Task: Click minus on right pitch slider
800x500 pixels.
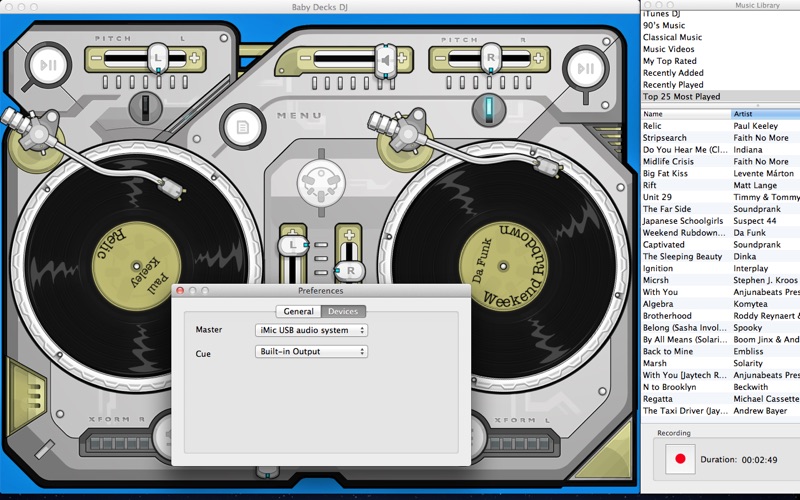Action: tap(441, 58)
